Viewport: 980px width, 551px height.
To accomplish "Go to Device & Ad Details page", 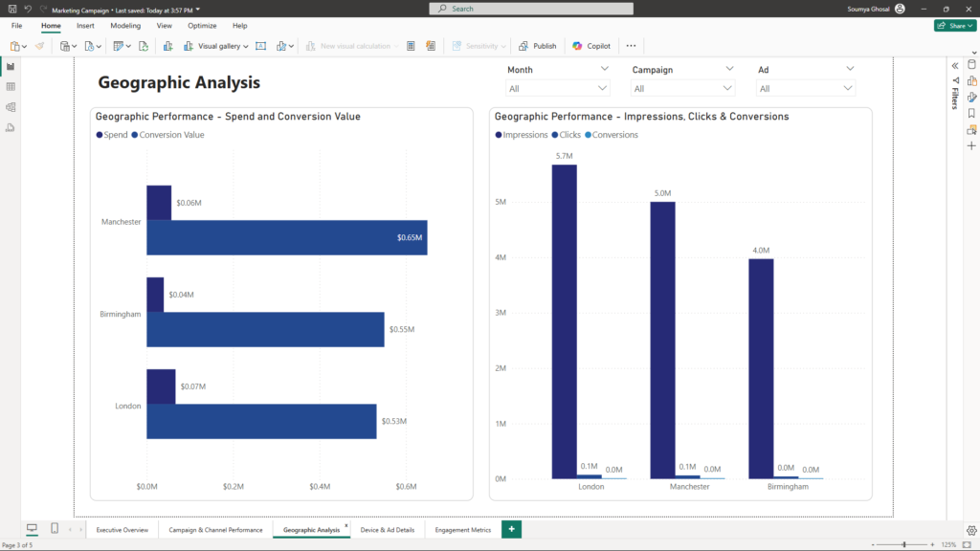I will (x=388, y=529).
